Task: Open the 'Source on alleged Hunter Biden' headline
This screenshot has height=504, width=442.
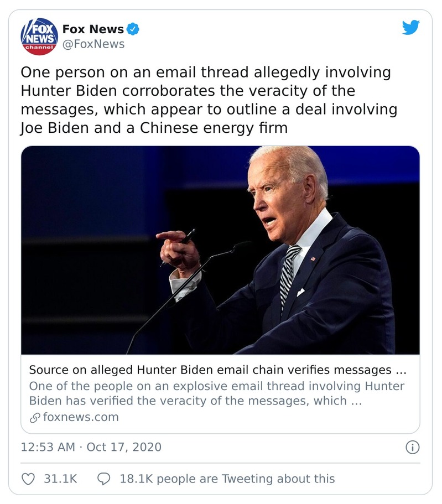Action: point(217,370)
